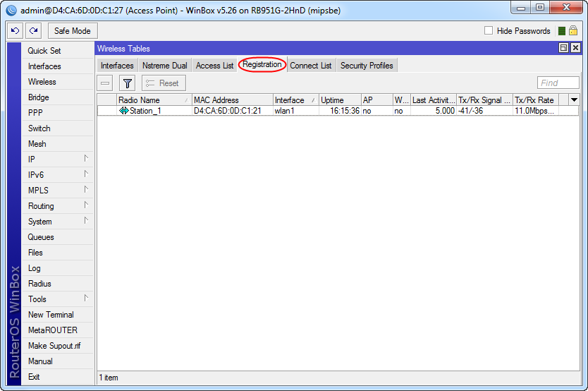Open Manual from the sidebar
The width and height of the screenshot is (588, 391).
[x=57, y=361]
